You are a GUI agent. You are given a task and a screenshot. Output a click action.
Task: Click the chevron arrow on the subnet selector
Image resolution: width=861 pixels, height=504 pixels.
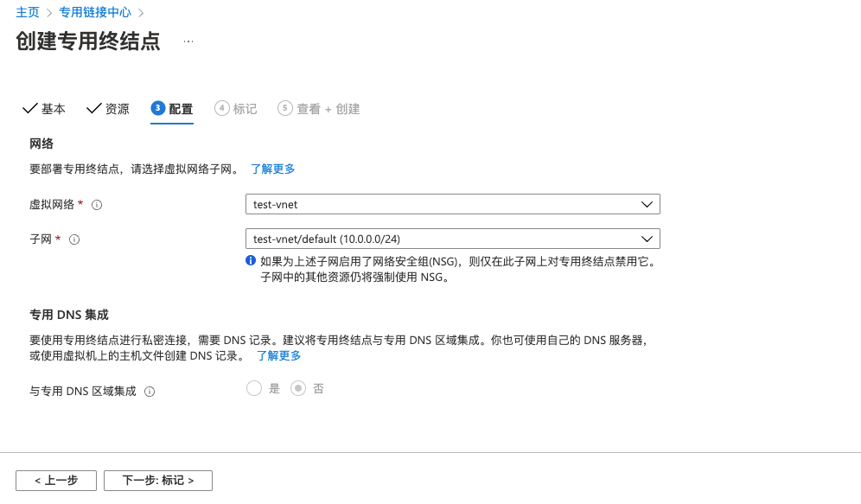coord(646,238)
